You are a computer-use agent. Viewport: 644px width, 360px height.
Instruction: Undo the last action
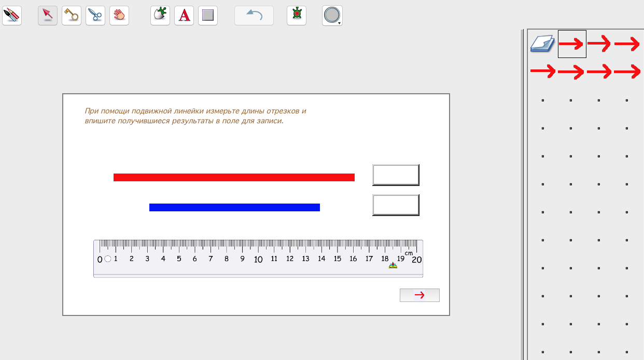254,16
